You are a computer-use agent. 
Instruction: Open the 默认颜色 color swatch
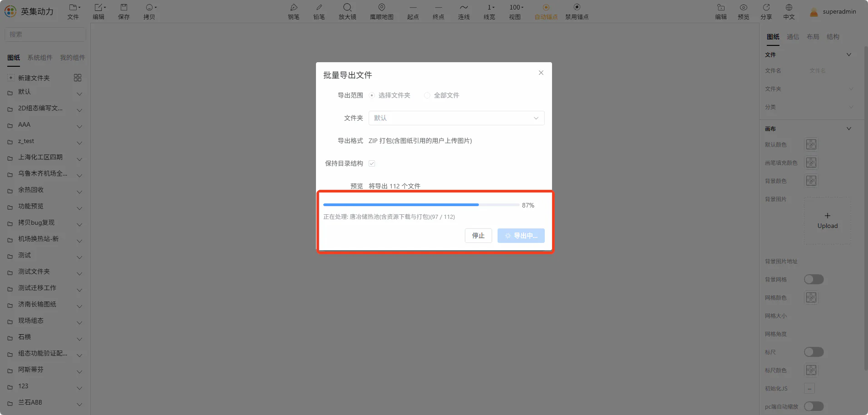[x=811, y=144]
